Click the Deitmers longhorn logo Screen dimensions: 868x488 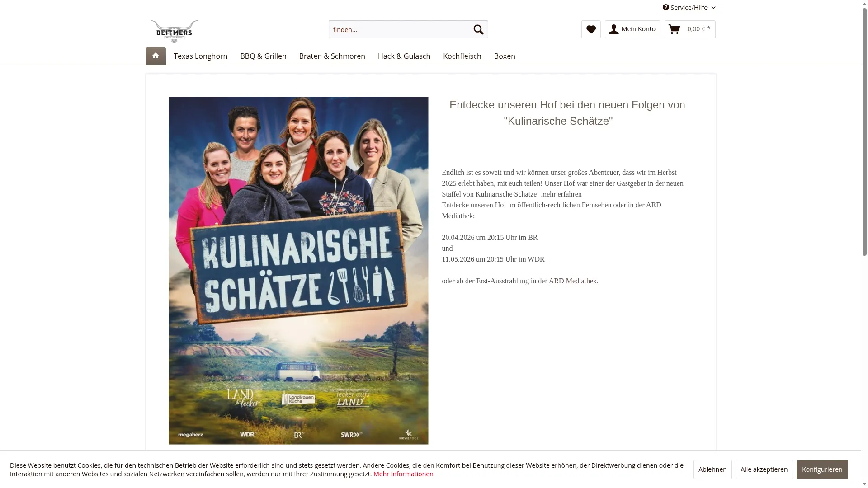[x=174, y=31]
